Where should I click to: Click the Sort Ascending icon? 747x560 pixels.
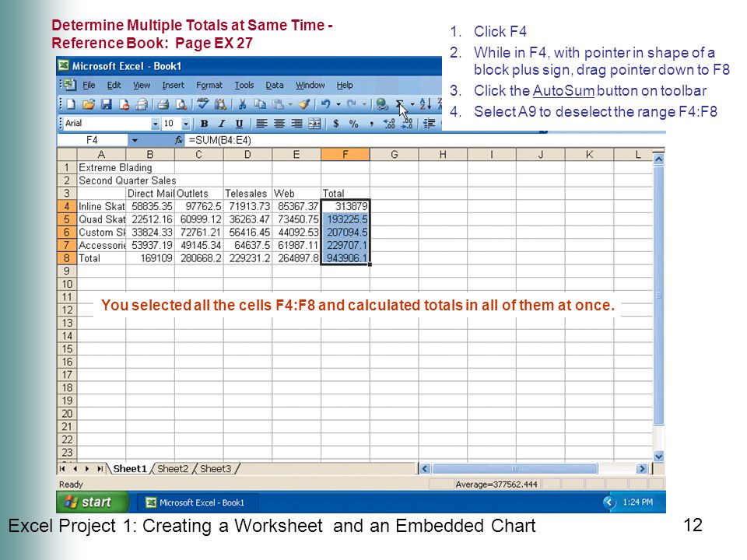tap(426, 103)
